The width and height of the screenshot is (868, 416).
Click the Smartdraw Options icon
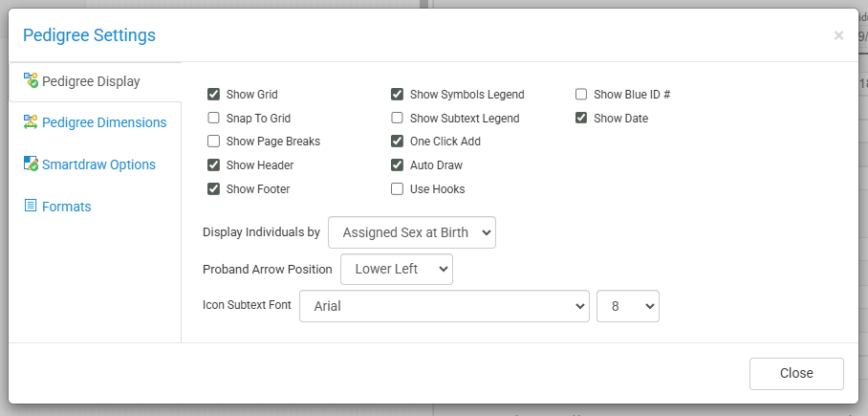31,164
